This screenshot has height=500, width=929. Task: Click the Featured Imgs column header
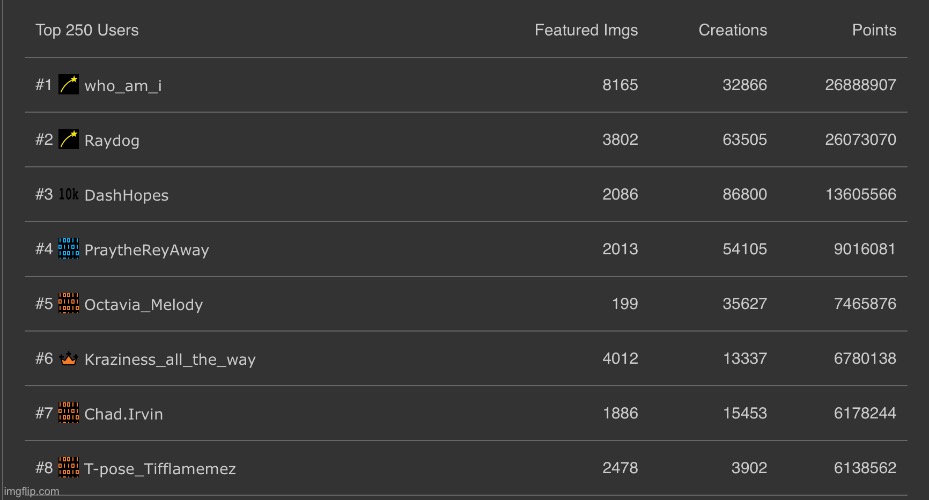586,30
